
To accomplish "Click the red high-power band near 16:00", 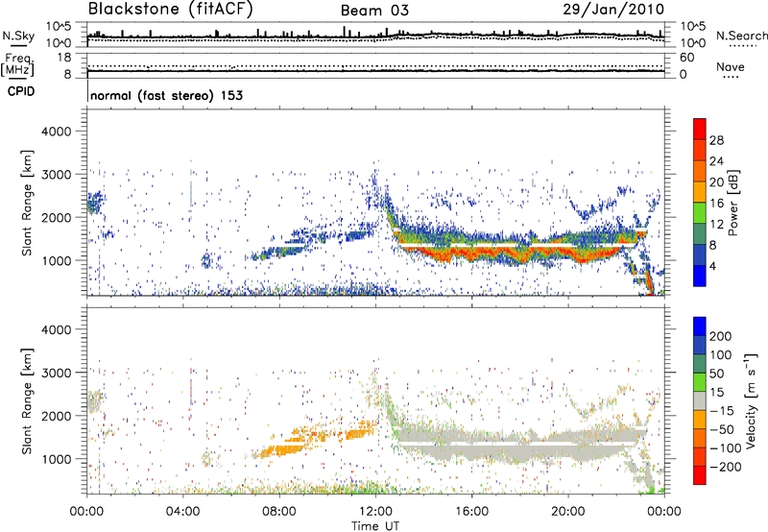I will click(472, 254).
